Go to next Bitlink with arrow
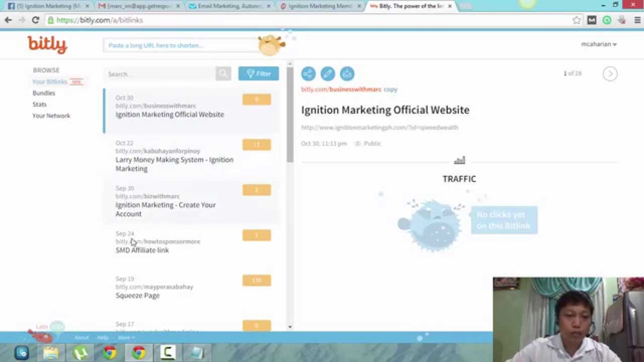 pos(610,74)
